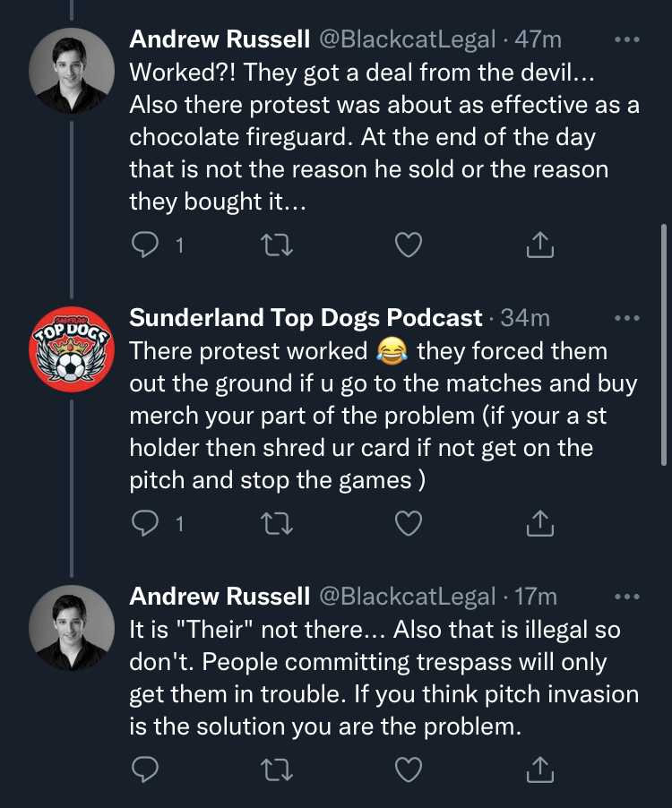Share the Sunderland Top Dogs Podcast tweet
The height and width of the screenshot is (808, 672).
click(x=538, y=523)
